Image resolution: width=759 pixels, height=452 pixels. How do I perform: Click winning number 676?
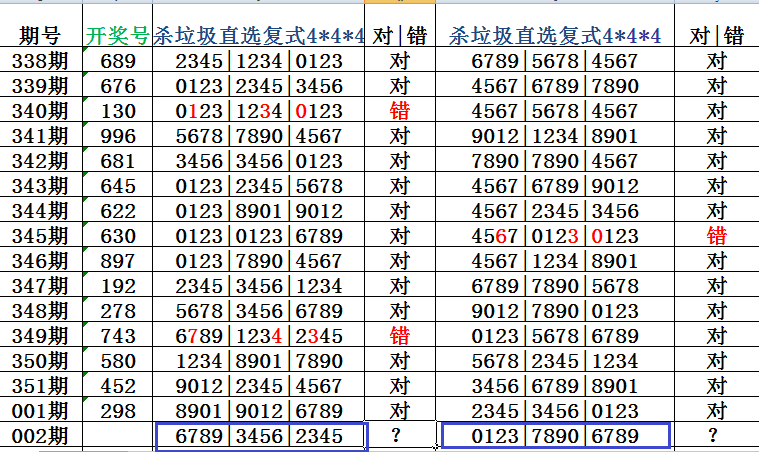pos(118,85)
